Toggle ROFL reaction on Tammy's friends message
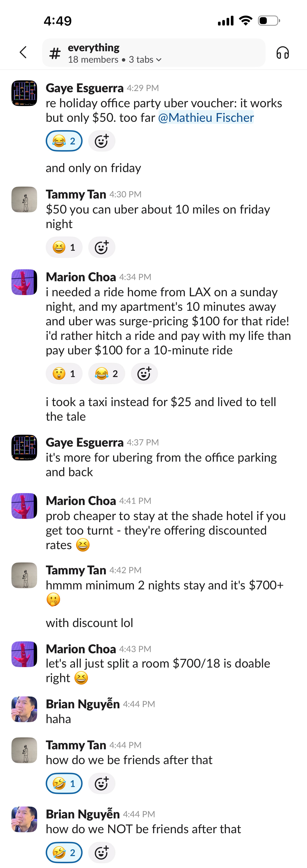The height and width of the screenshot is (868, 307). pyautogui.click(x=64, y=783)
